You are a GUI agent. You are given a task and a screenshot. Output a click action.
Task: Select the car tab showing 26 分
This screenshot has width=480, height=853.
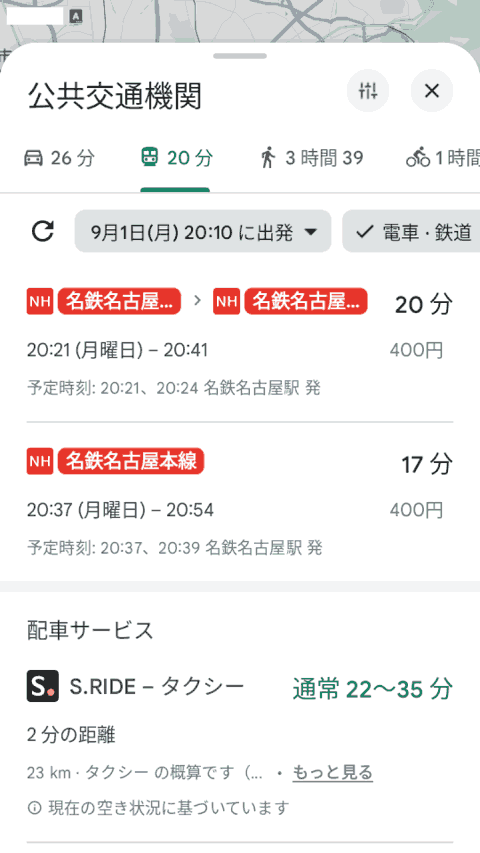pos(59,158)
